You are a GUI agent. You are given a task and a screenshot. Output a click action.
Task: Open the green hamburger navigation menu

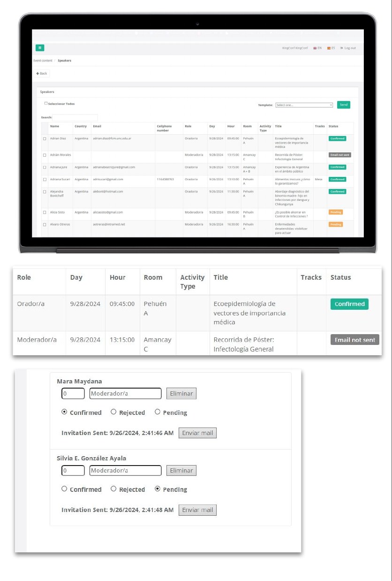40,48
